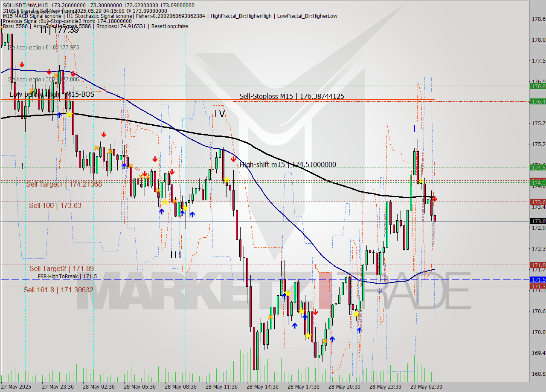
Task: Select the Low before High - M15-BOS label
Action: [51, 95]
